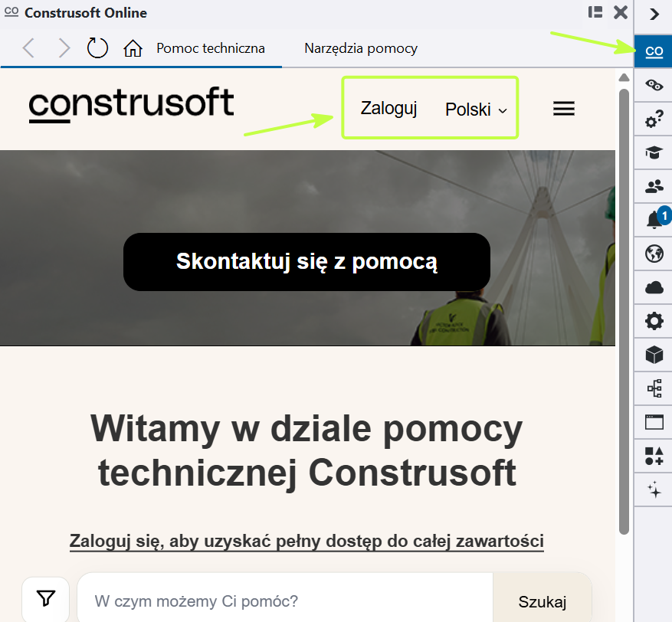
Task: Open the hamburger menu on Construsoft page
Action: tap(563, 108)
